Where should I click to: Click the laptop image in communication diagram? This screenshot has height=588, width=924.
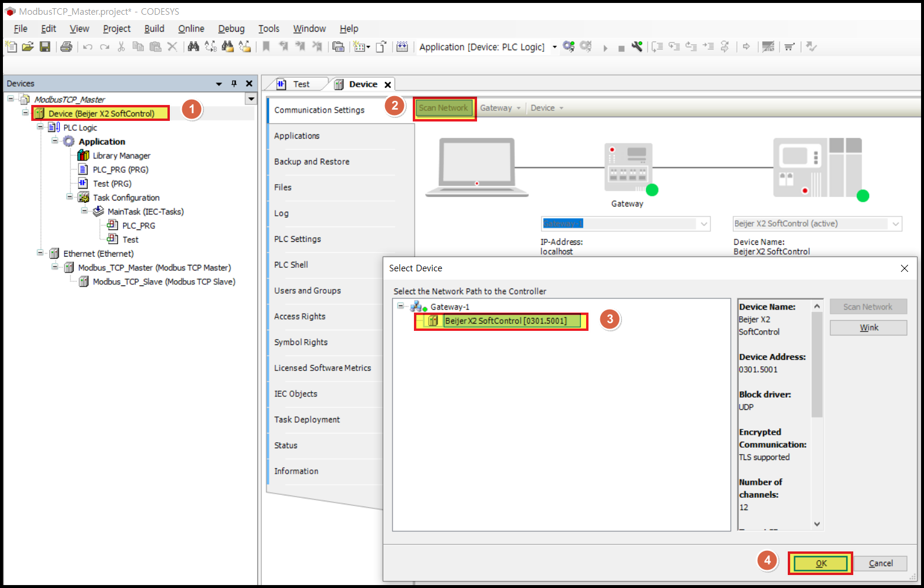pos(476,167)
